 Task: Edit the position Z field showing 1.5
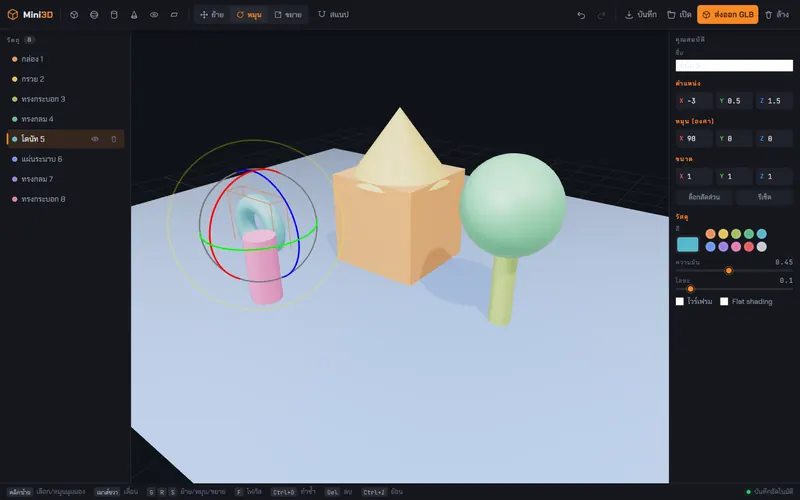(x=774, y=101)
